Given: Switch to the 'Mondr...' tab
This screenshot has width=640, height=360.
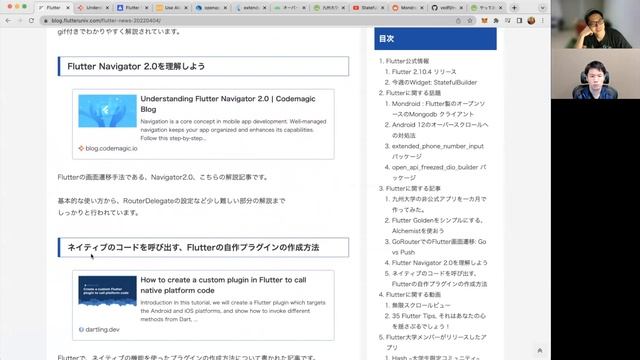Looking at the screenshot, I should click(x=408, y=8).
